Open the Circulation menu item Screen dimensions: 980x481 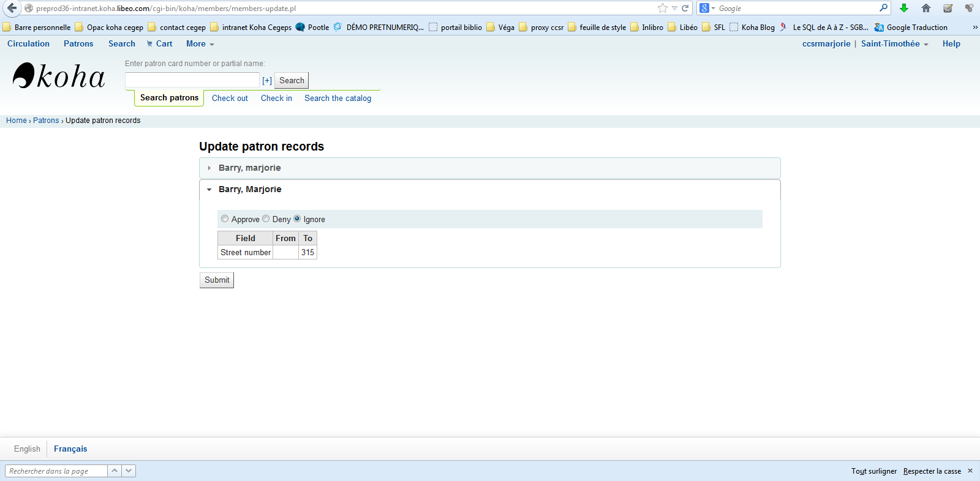tap(28, 44)
